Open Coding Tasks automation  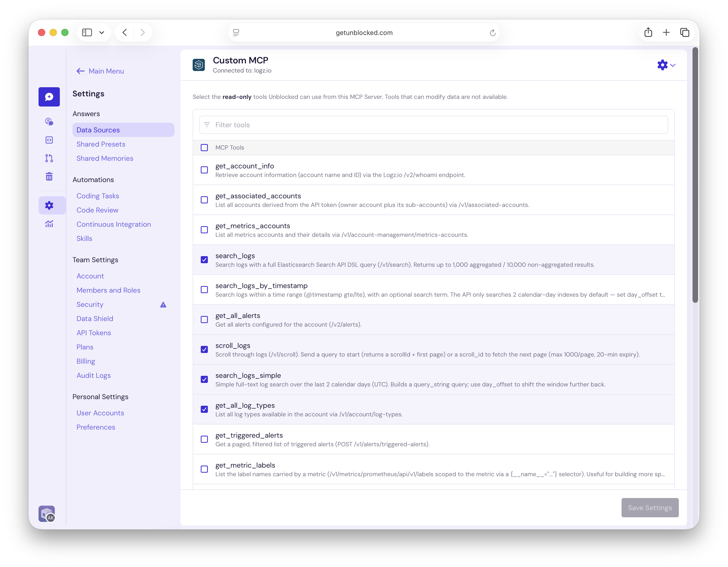point(98,196)
